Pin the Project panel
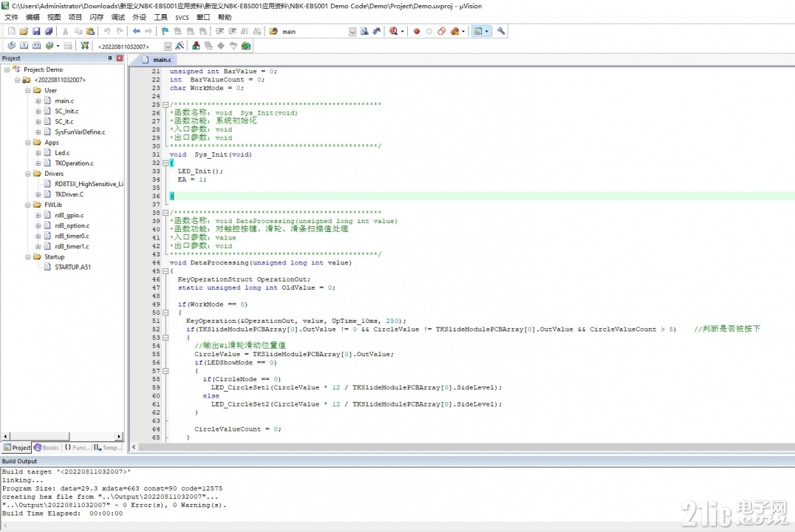This screenshot has width=795, height=532. point(110,58)
